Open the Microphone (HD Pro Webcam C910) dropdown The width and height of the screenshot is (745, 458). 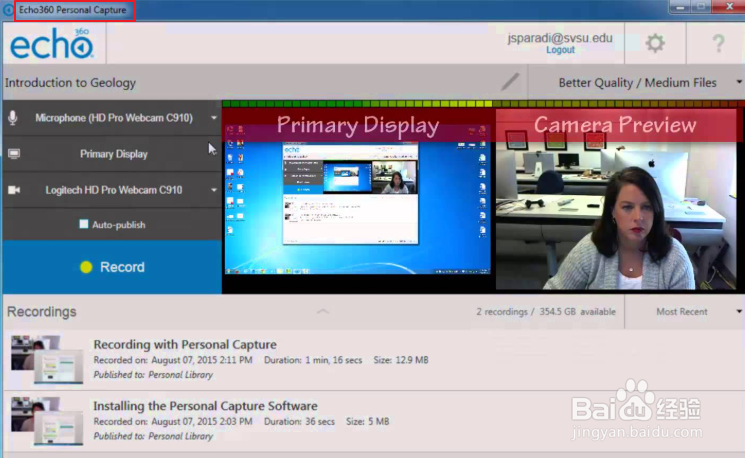(x=214, y=117)
